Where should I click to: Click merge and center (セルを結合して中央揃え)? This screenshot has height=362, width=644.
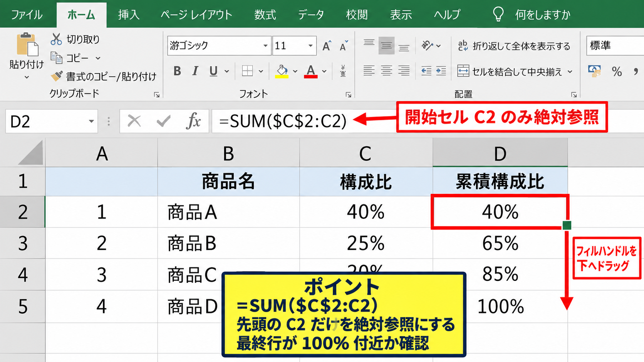tap(510, 72)
